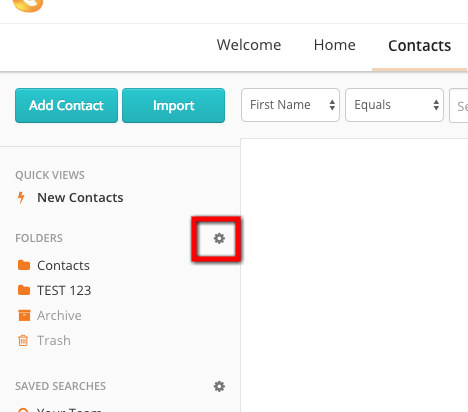The image size is (468, 412).
Task: Switch to the Home tab
Action: (x=335, y=45)
